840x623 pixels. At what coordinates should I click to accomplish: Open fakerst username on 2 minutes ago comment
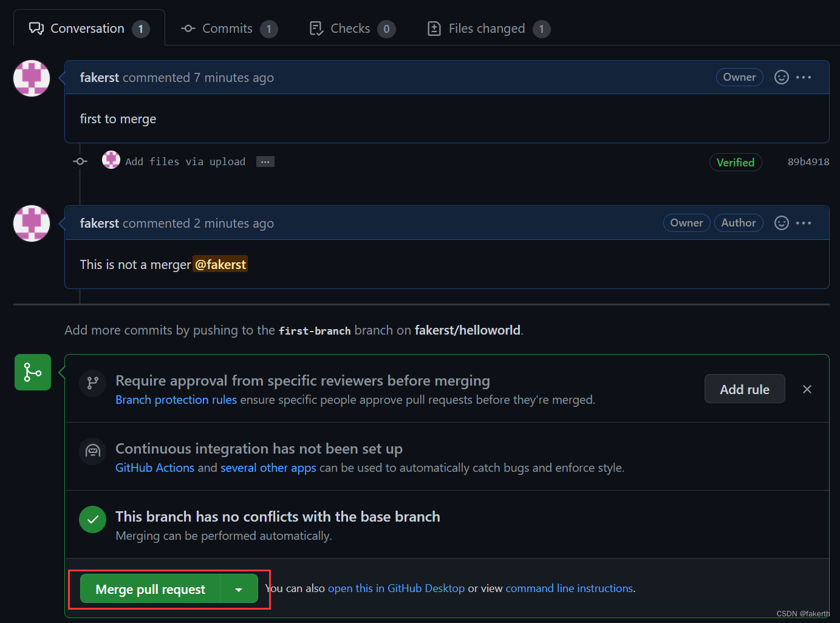coord(100,223)
